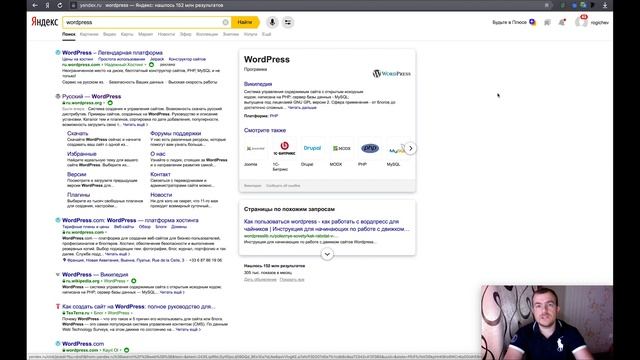This screenshot has height=360, width=640.
Task: Open the Контакт sitelink
Action: [x=160, y=174]
